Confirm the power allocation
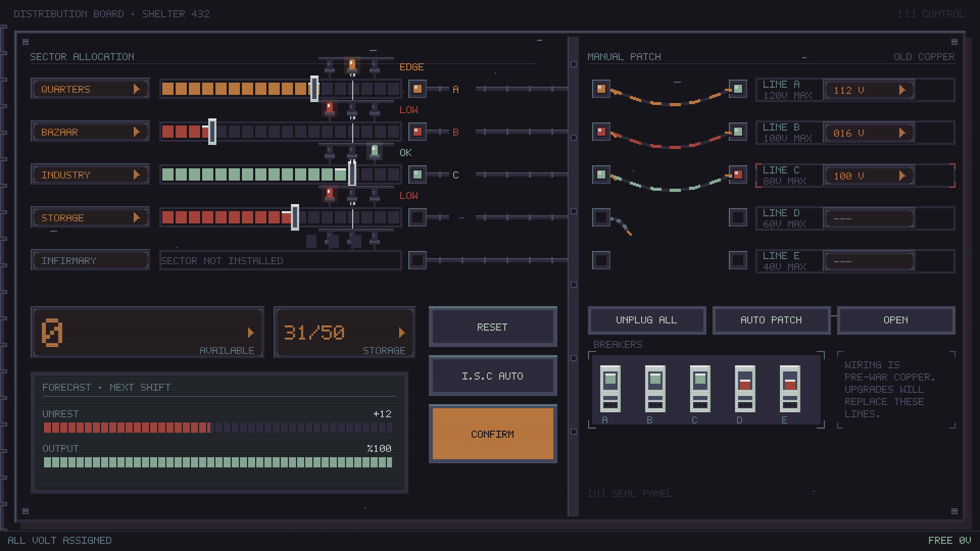The width and height of the screenshot is (980, 551). (493, 434)
